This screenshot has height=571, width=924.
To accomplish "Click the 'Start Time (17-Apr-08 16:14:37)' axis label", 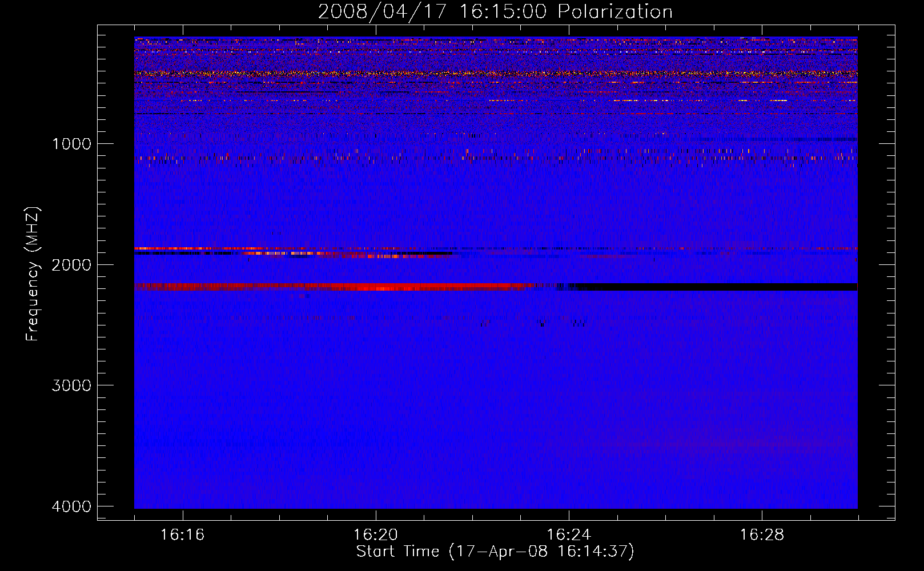I will tap(495, 552).
